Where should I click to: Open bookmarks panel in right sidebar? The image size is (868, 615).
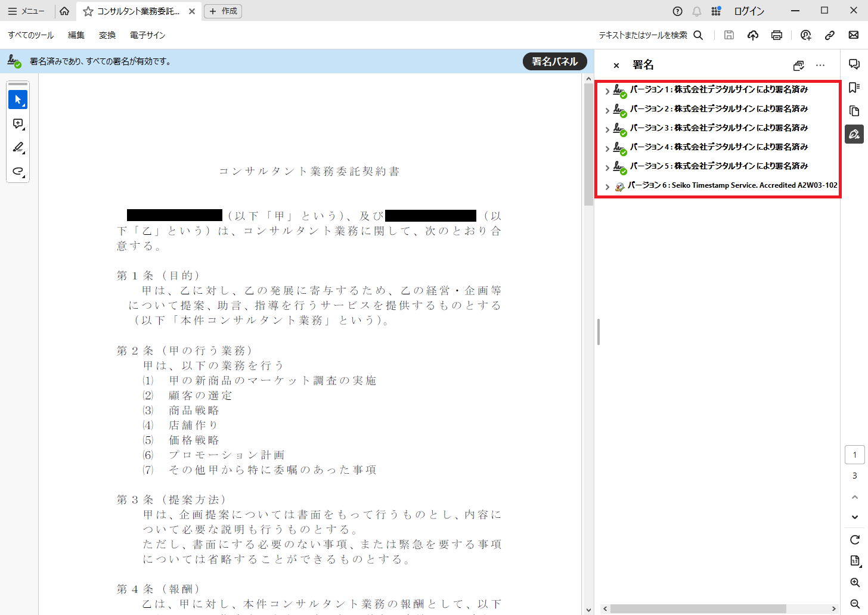(854, 88)
